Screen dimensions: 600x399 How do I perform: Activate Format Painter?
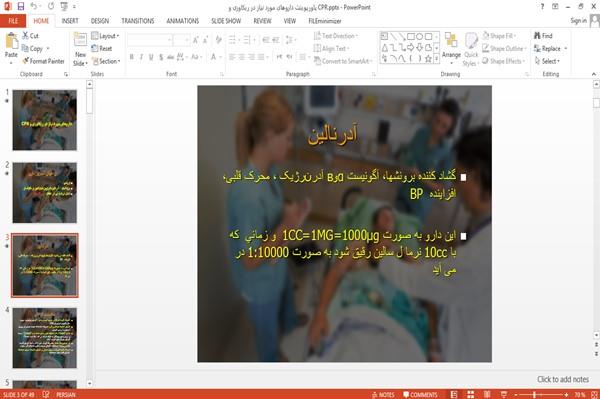point(43,61)
